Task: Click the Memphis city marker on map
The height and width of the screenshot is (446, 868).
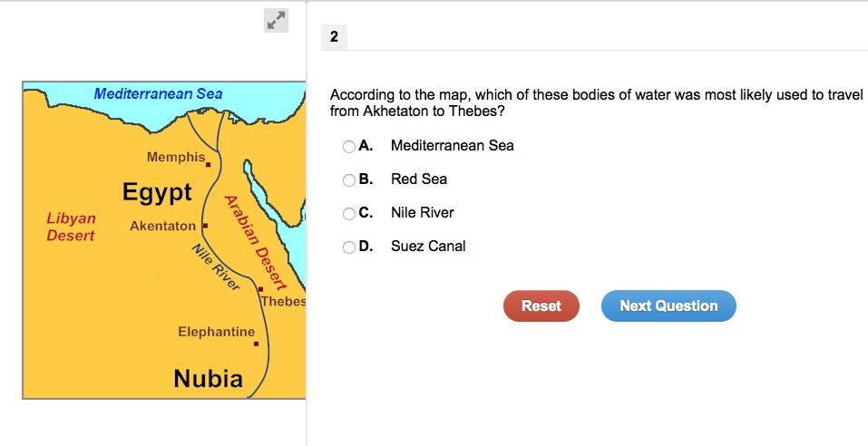Action: pyautogui.click(x=209, y=165)
